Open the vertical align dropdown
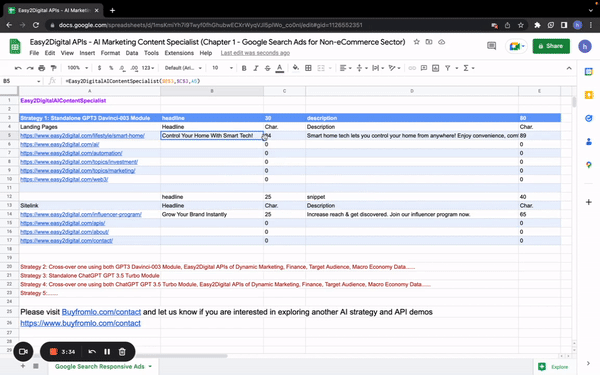 (x=362, y=68)
